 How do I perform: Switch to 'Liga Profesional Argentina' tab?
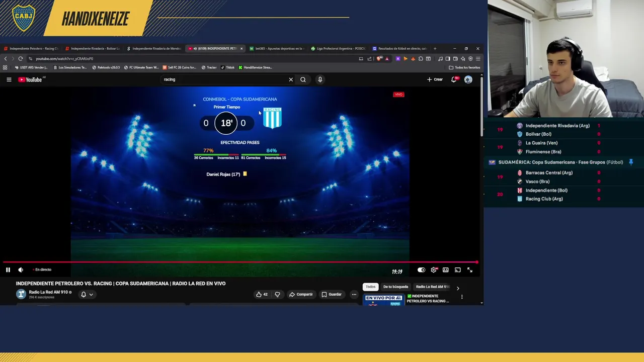338,49
